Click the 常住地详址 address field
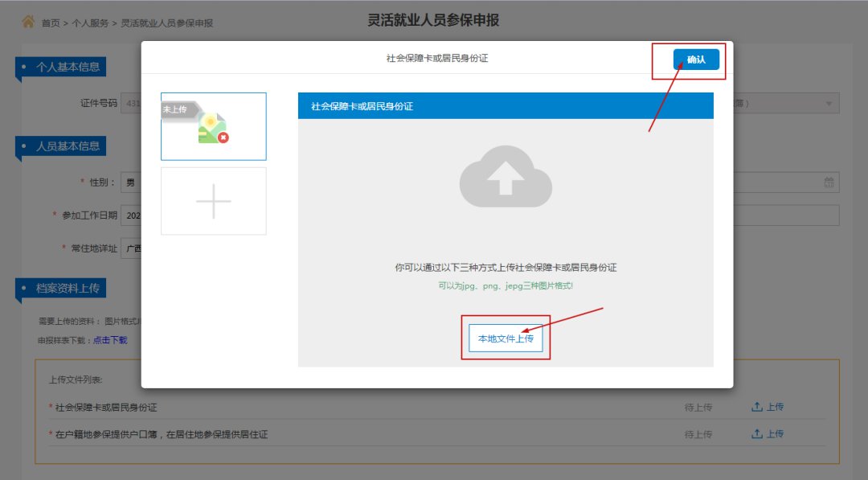 click(x=132, y=248)
